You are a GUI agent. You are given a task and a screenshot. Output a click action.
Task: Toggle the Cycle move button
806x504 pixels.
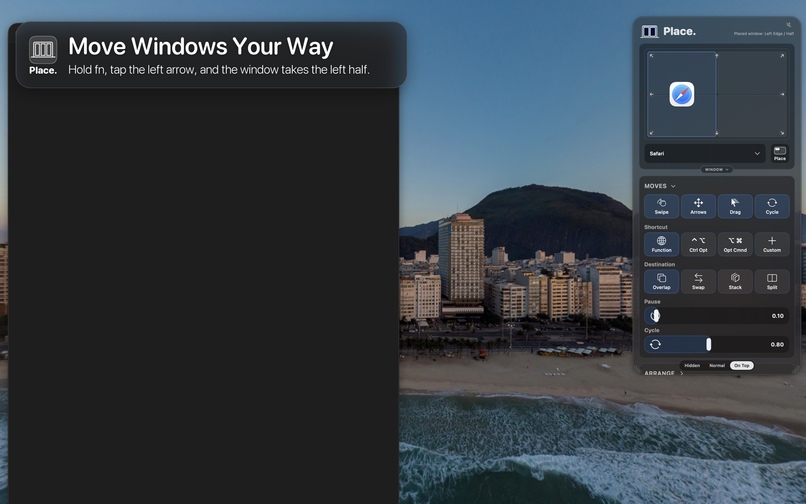[x=772, y=206]
